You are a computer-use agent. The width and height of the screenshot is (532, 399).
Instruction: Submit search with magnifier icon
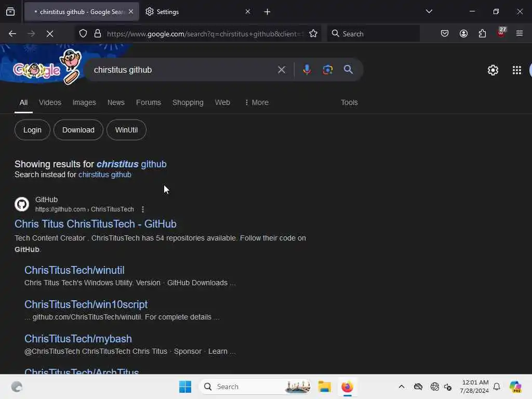(x=348, y=70)
